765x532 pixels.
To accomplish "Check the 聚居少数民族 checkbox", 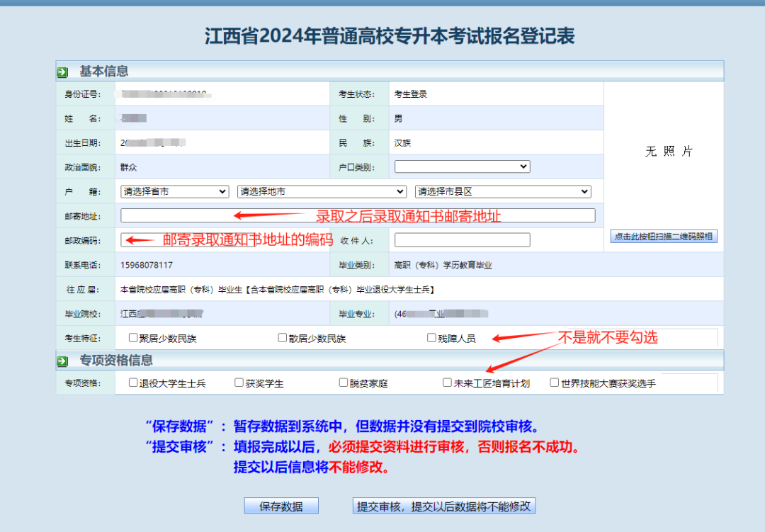I will pyautogui.click(x=133, y=338).
